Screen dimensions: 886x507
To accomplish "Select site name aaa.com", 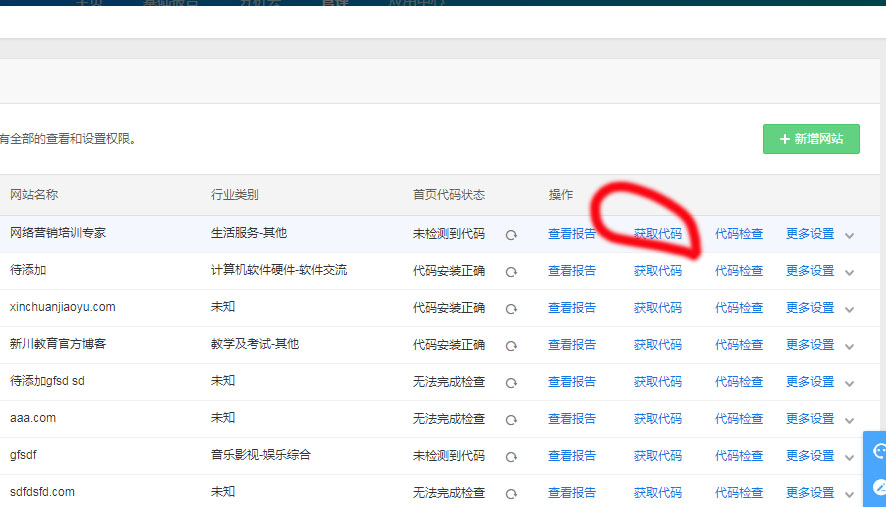I will pyautogui.click(x=33, y=418).
